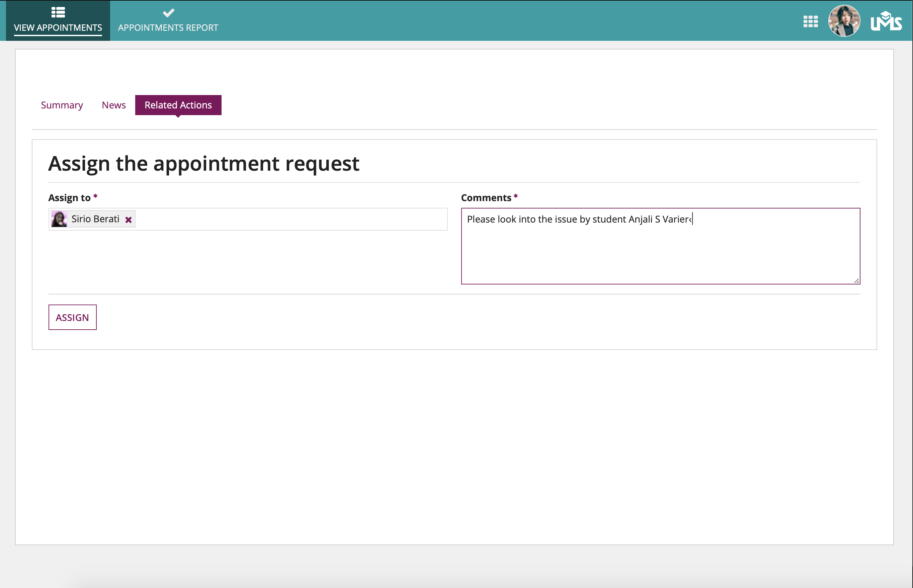
Task: Remove Sirio Berati from Assign to
Action: tap(129, 220)
